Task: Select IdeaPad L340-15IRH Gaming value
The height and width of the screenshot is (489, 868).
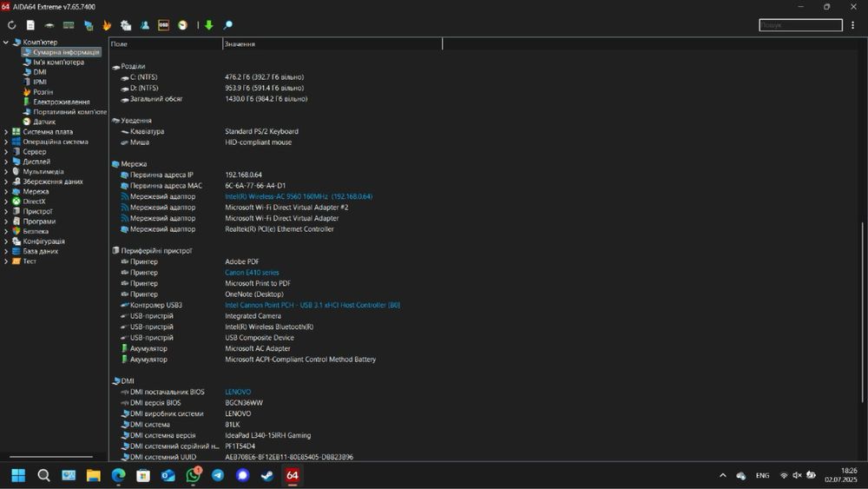Action: coord(268,435)
